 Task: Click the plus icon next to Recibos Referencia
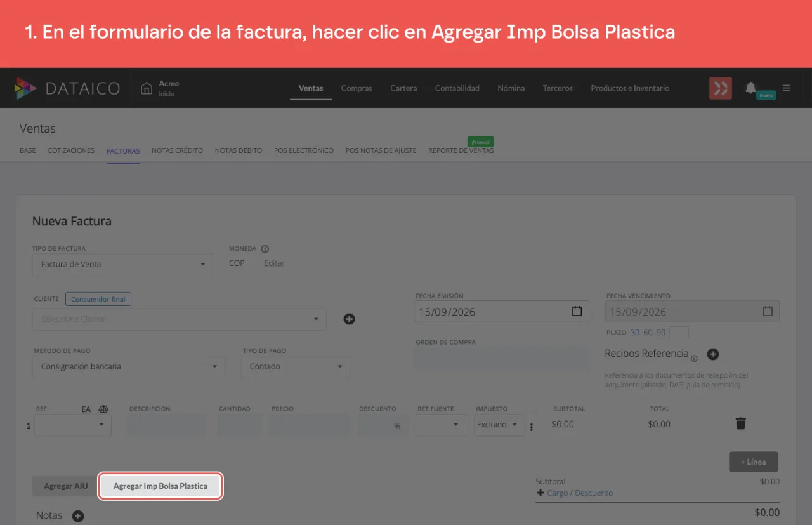[x=712, y=354]
